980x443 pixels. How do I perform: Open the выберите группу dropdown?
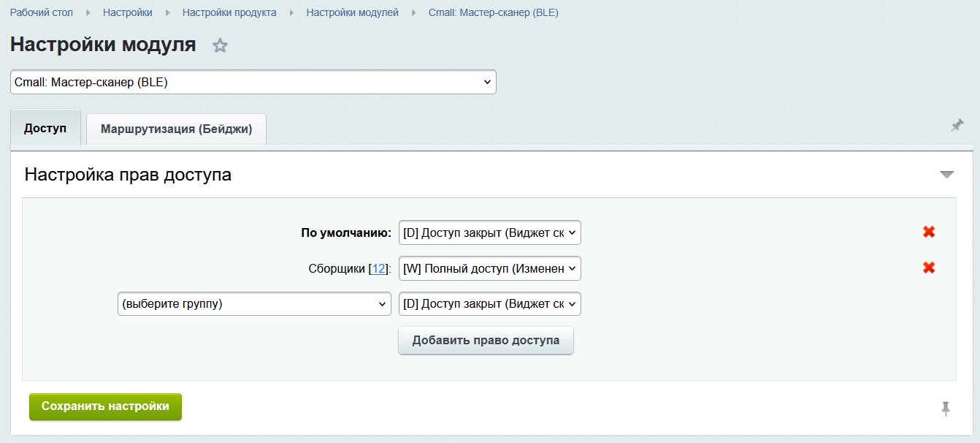pos(254,304)
